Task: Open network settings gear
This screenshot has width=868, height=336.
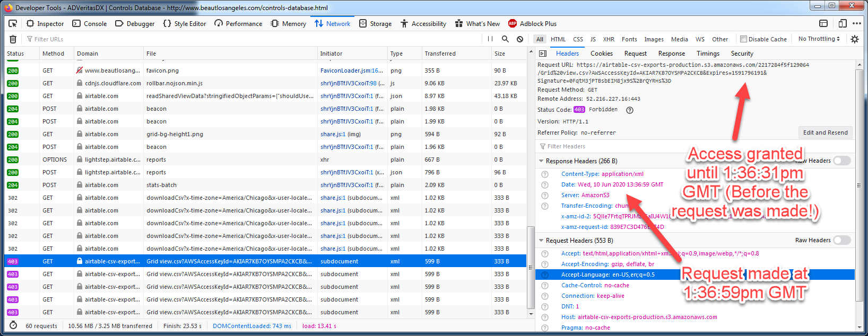Action: point(855,39)
